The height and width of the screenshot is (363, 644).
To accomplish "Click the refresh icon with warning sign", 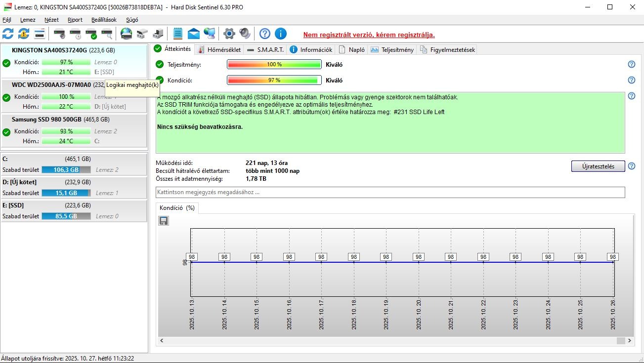I will click(24, 34).
